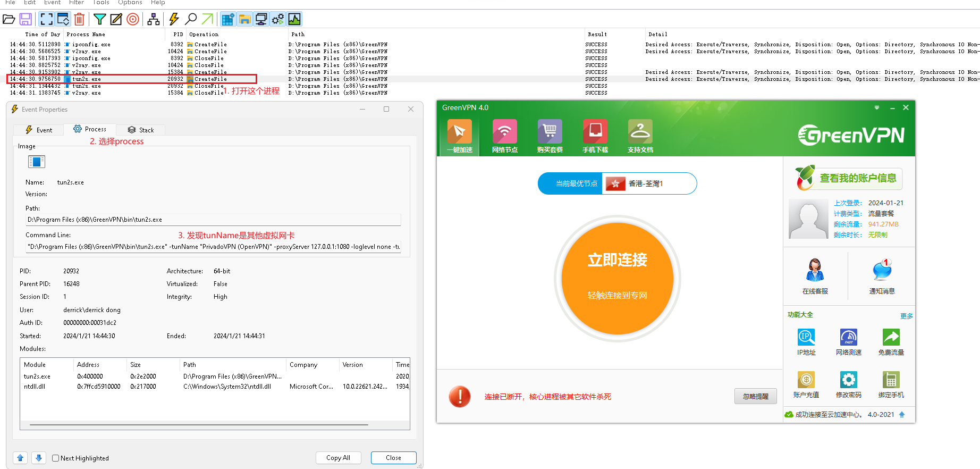Click 查看我的账户信息 banner

point(848,178)
